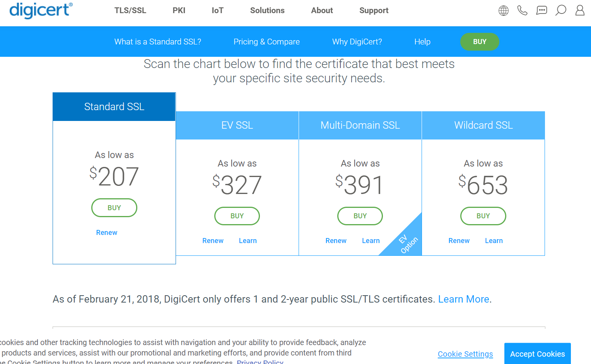This screenshot has height=364, width=591.
Task: Open the PKI menu
Action: pyautogui.click(x=179, y=10)
